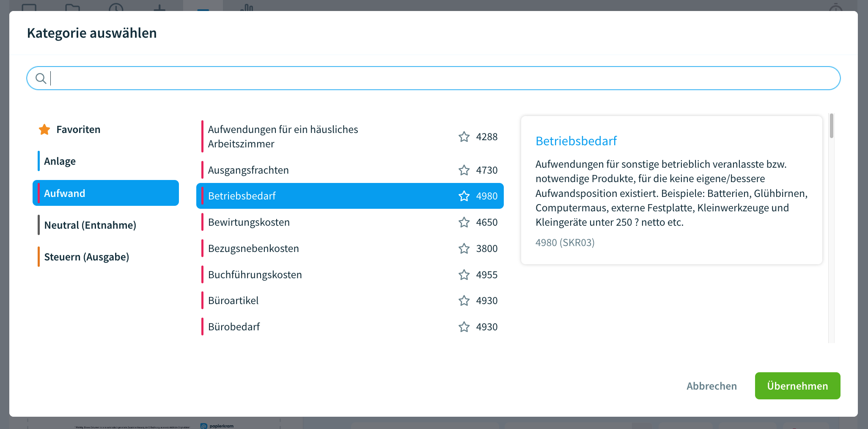Switch to the Anlage group

(x=60, y=161)
